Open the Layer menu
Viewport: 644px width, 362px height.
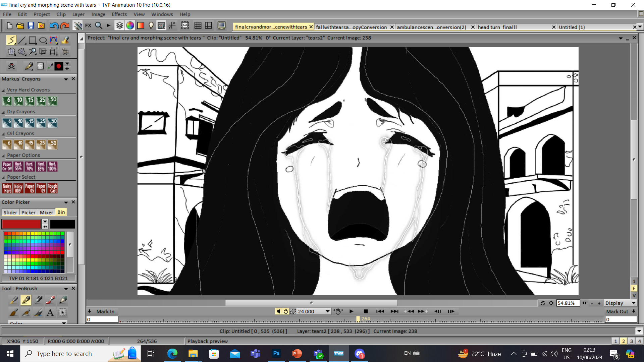tap(78, 14)
